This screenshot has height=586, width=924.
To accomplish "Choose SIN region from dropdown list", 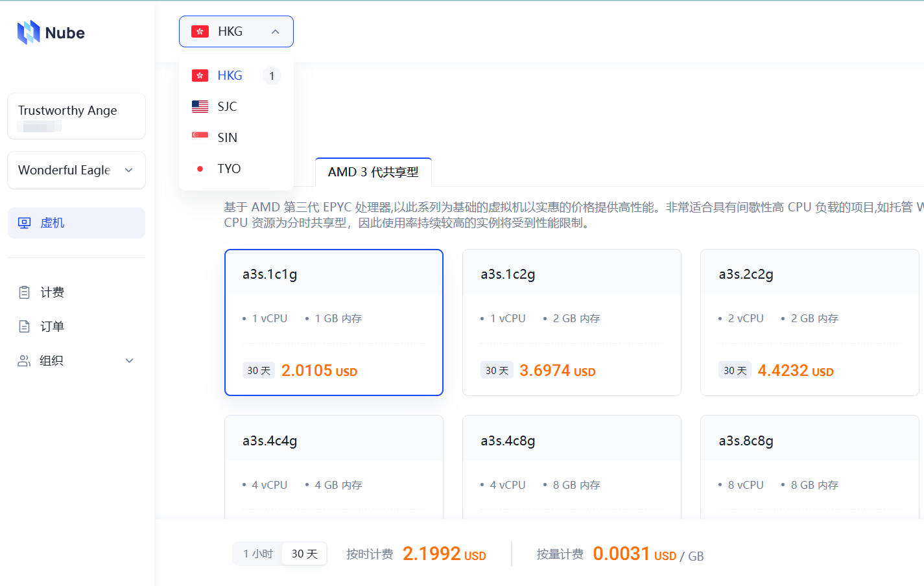I will (x=236, y=137).
